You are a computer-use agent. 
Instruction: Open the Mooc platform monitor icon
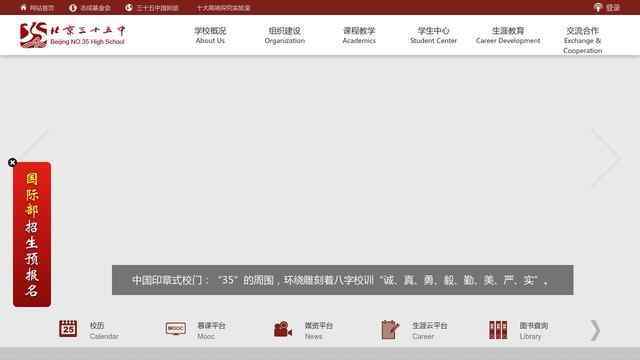[176, 329]
